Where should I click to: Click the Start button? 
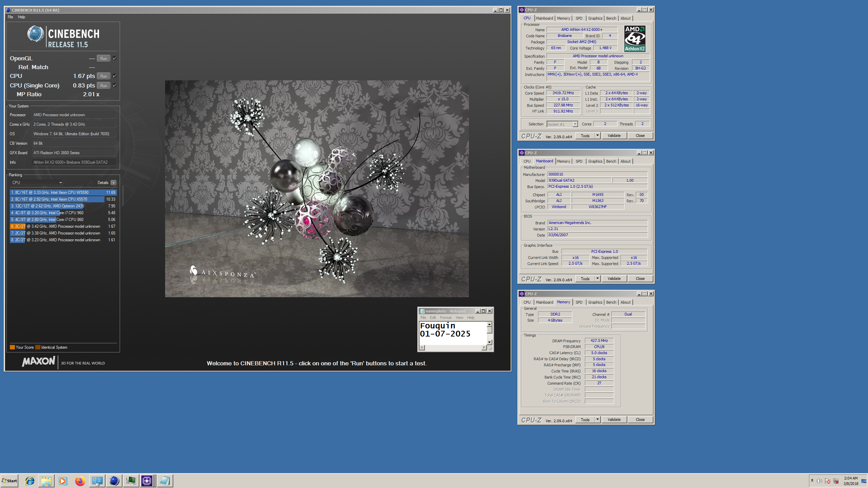click(x=9, y=481)
